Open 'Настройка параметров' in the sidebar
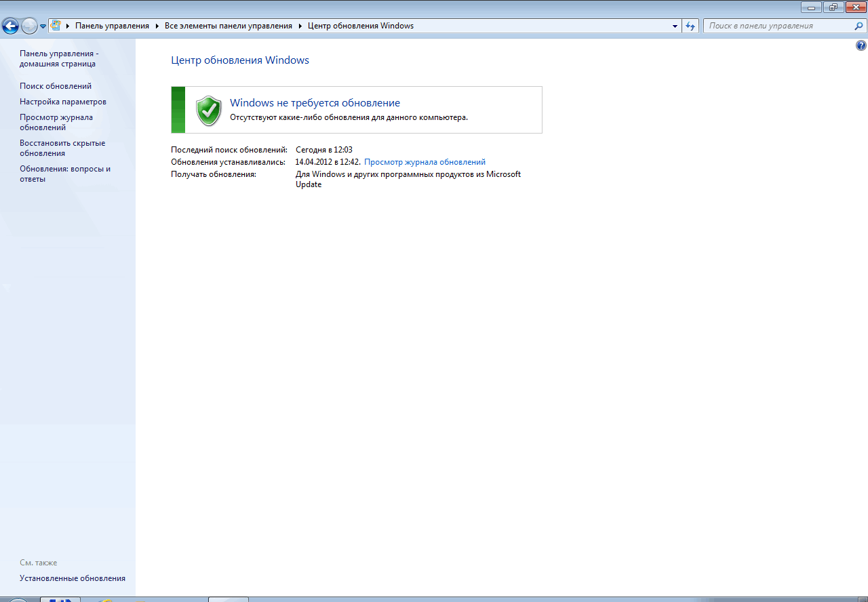The width and height of the screenshot is (868, 602). tap(63, 102)
